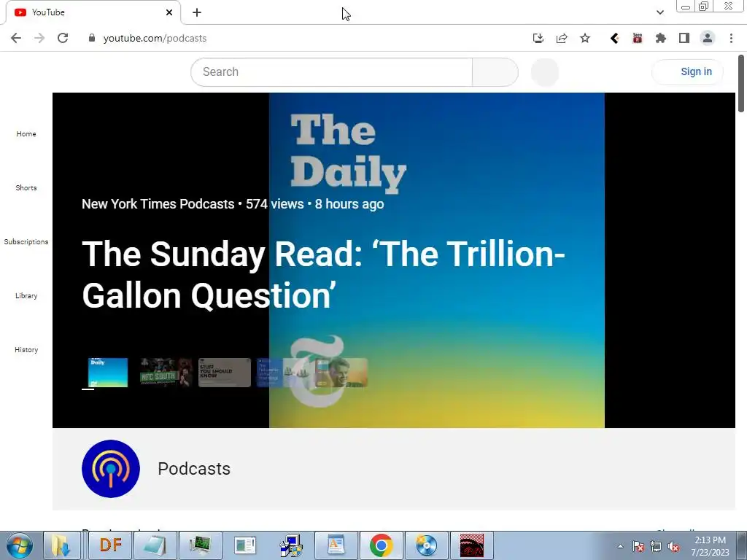Open Shorts from the sidebar
This screenshot has height=560, width=747.
(x=26, y=187)
